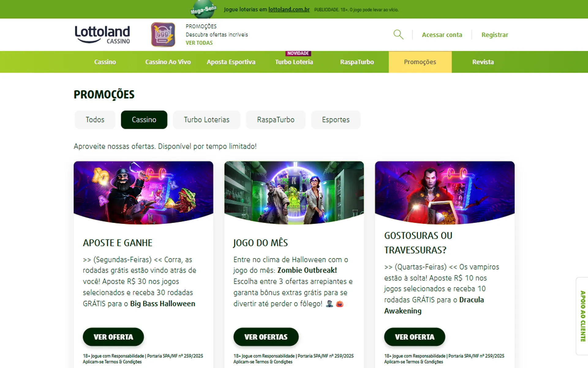Click Ver Ofertas for Jogo do Mês
The width and height of the screenshot is (588, 368).
pyautogui.click(x=266, y=337)
